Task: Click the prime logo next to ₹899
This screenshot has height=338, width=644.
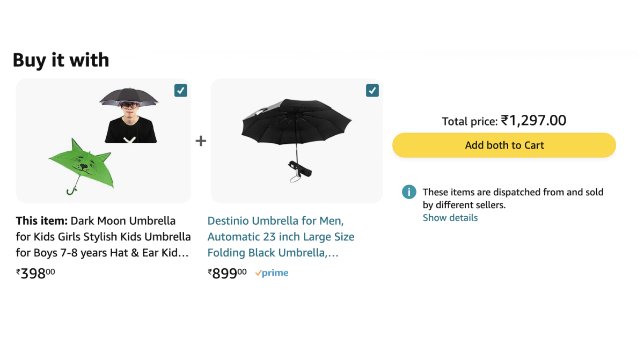Action: [x=272, y=273]
